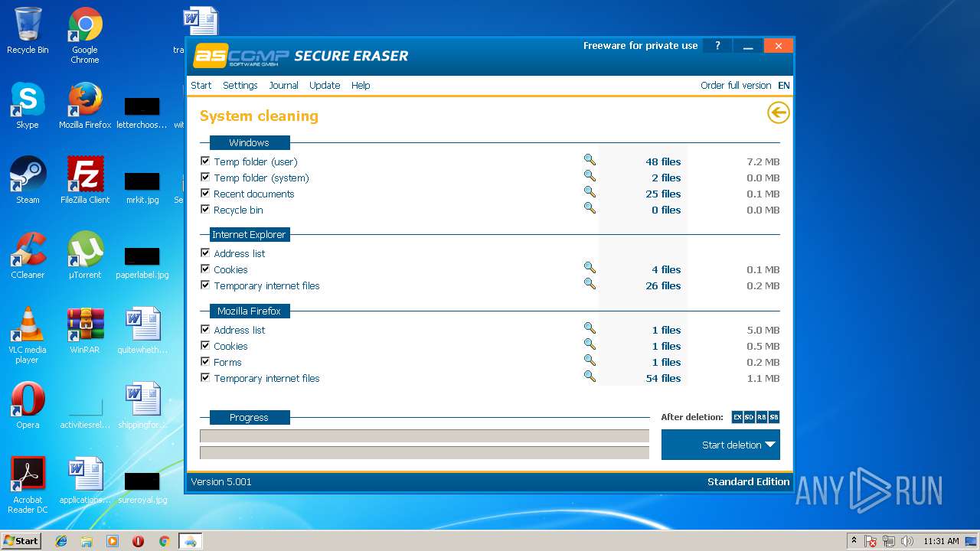Viewport: 980px width, 551px height.
Task: Open Internet Explorer from the taskbar
Action: [61, 541]
